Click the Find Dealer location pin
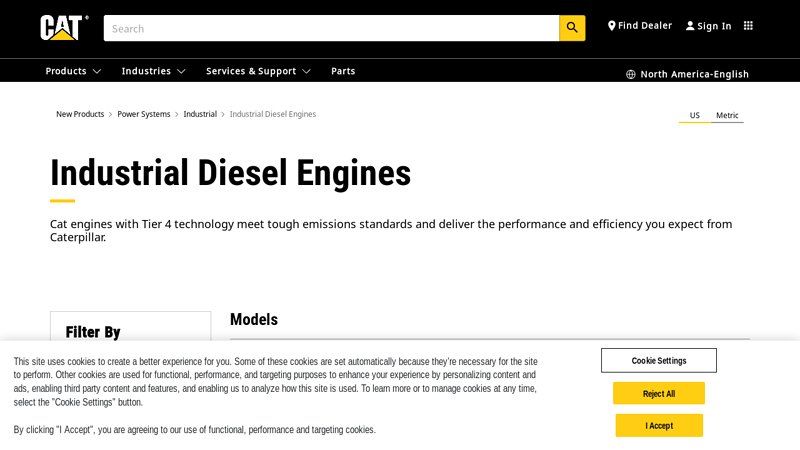 click(611, 26)
